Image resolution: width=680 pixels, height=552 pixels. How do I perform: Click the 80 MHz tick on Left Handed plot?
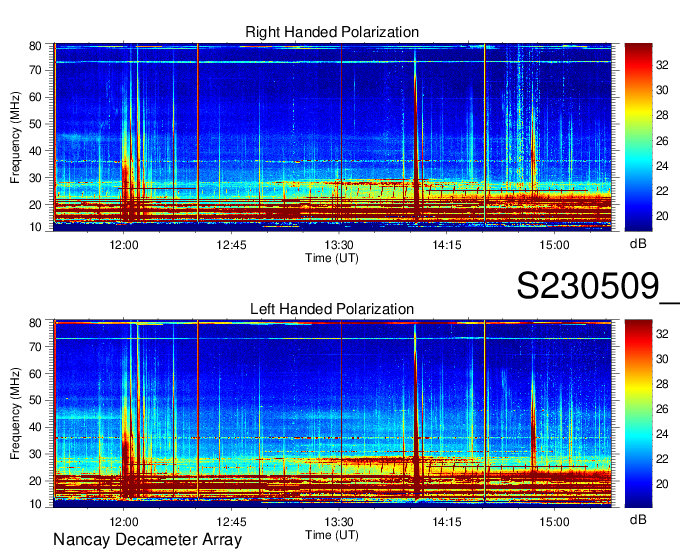35,323
